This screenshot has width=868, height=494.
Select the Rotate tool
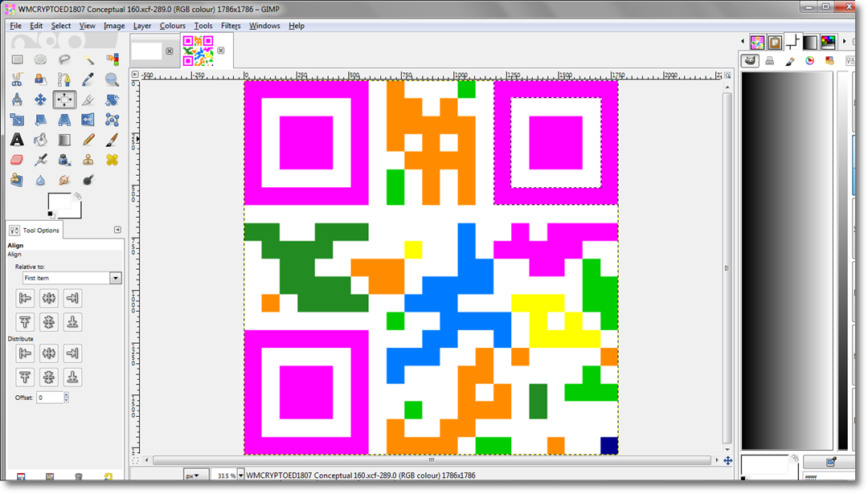(113, 100)
